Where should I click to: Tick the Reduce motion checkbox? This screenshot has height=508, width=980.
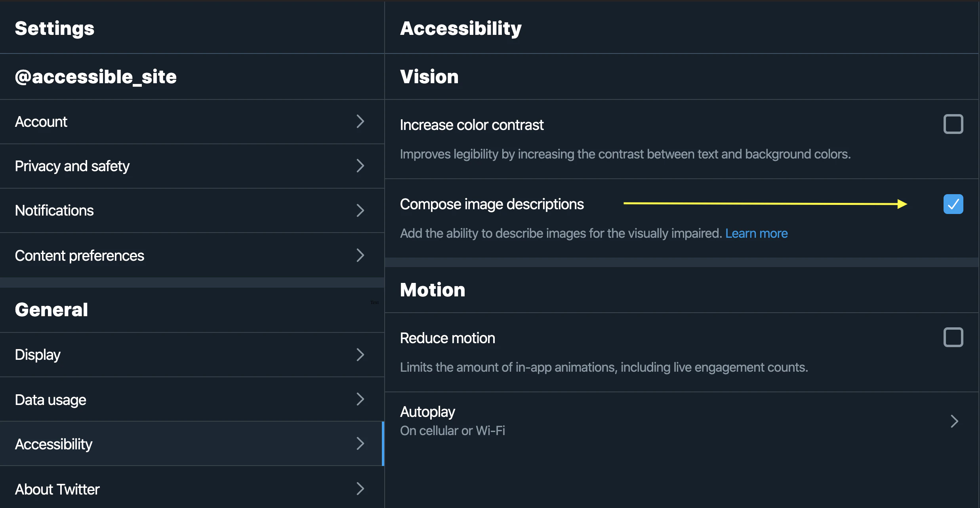tap(953, 337)
